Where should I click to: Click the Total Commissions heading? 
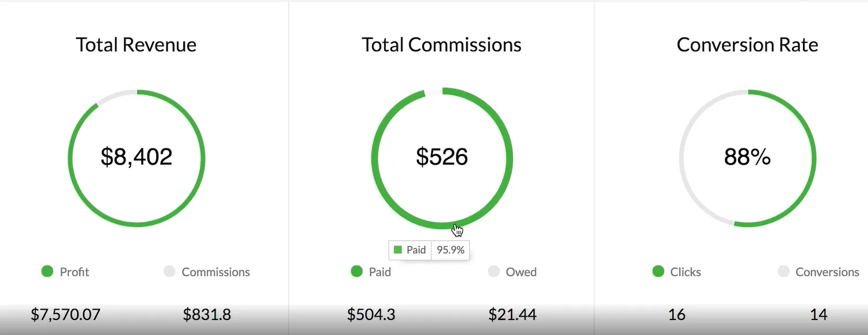point(442,45)
